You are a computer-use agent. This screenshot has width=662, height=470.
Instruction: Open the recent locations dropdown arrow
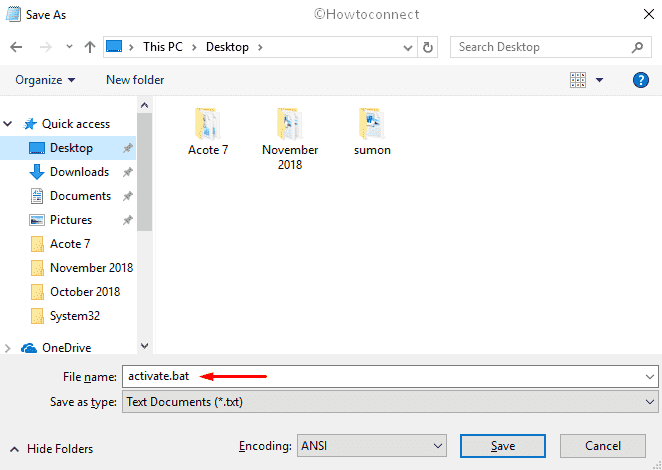point(70,47)
